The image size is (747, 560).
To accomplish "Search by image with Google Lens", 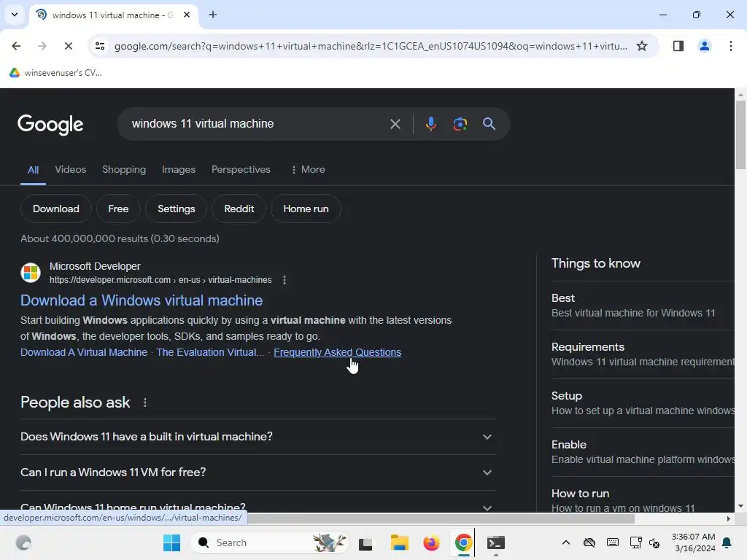I will pos(460,124).
